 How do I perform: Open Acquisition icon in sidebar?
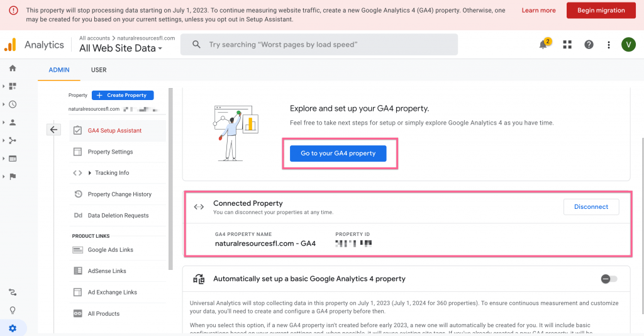click(13, 140)
